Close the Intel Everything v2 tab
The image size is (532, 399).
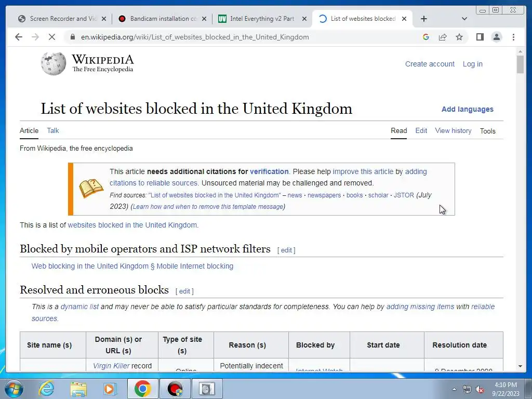304,19
